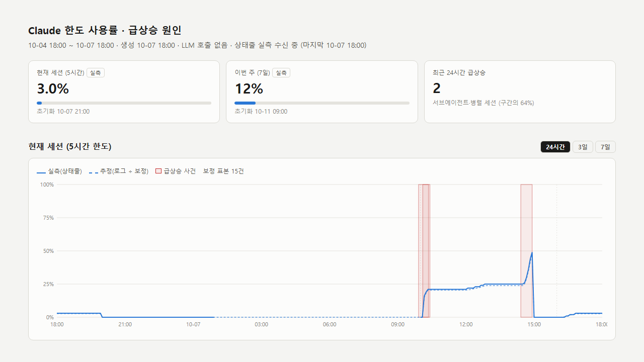Click the 03:00 x-axis label
The height and width of the screenshot is (362, 644).
click(261, 325)
